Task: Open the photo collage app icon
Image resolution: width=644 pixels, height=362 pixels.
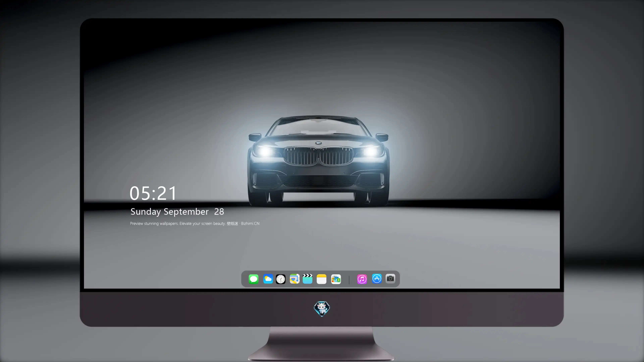Action: [336, 279]
